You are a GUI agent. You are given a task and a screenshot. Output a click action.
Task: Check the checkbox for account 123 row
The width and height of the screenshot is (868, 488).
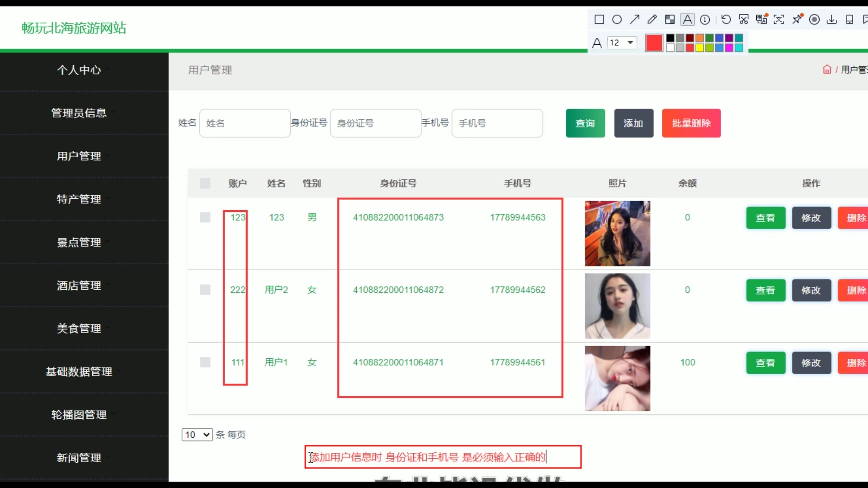(x=205, y=217)
